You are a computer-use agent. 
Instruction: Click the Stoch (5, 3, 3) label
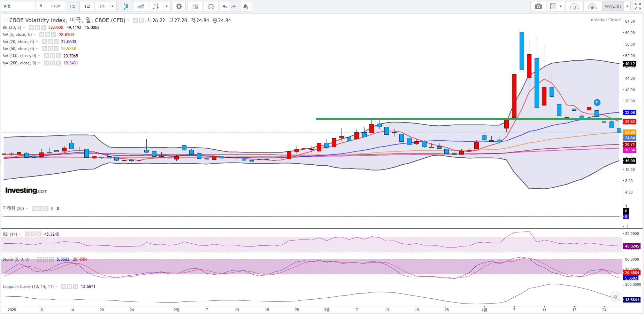coord(16,259)
